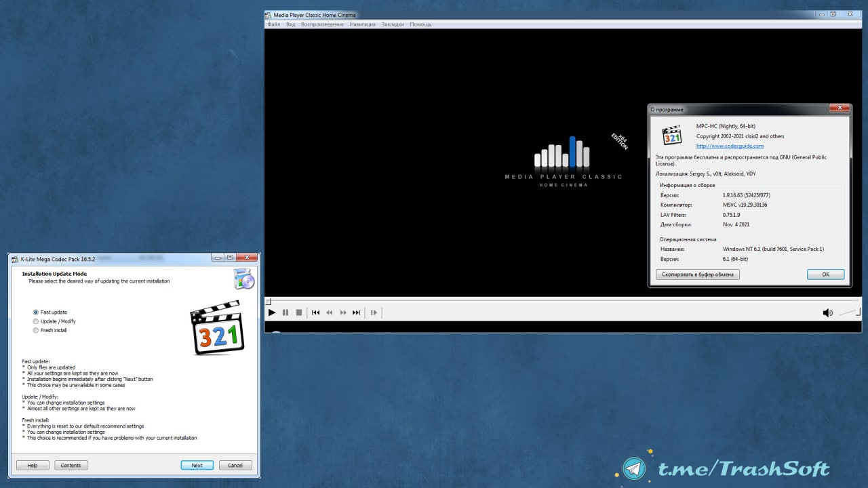
Task: Stop playback with the square Stop button
Action: [299, 312]
